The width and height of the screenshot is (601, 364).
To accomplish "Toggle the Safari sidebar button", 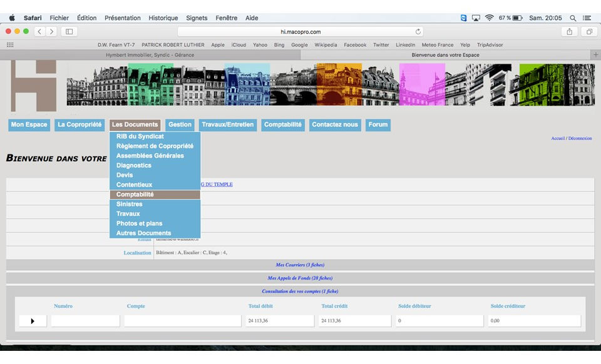I will tap(69, 31).
